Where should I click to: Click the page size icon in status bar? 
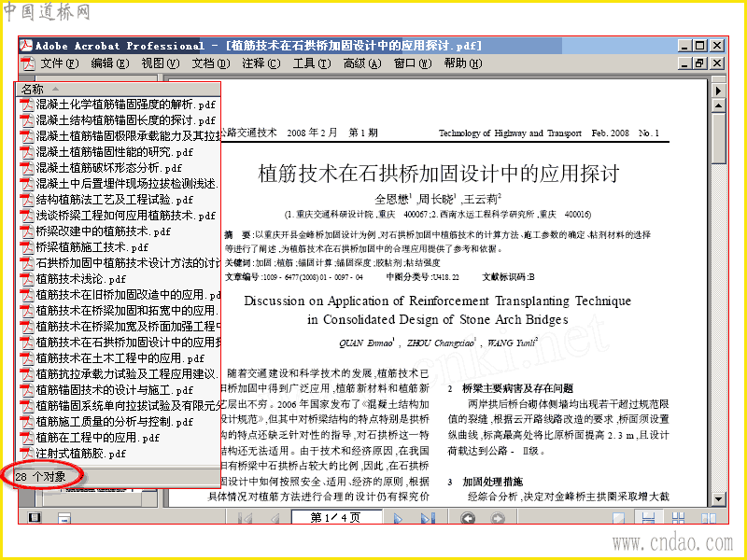(64, 518)
